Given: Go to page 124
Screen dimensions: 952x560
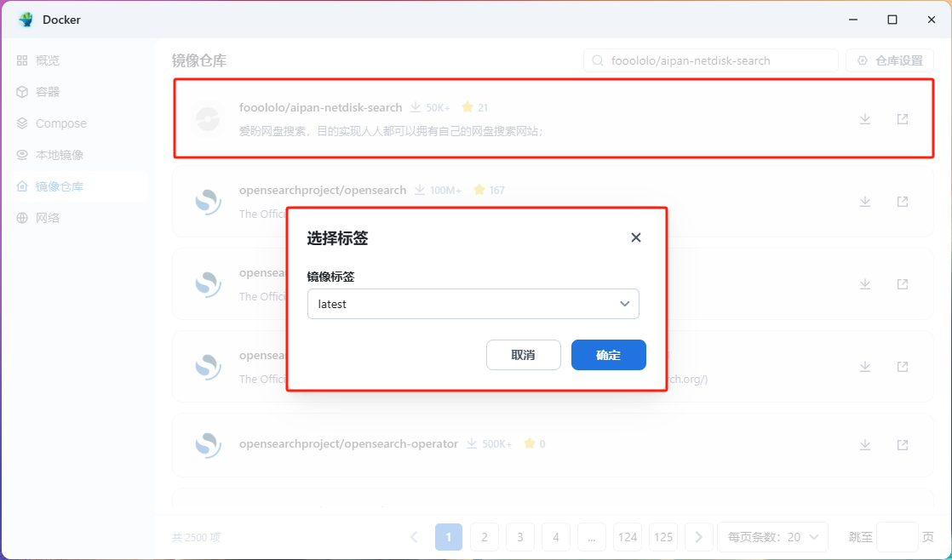Looking at the screenshot, I should (628, 537).
